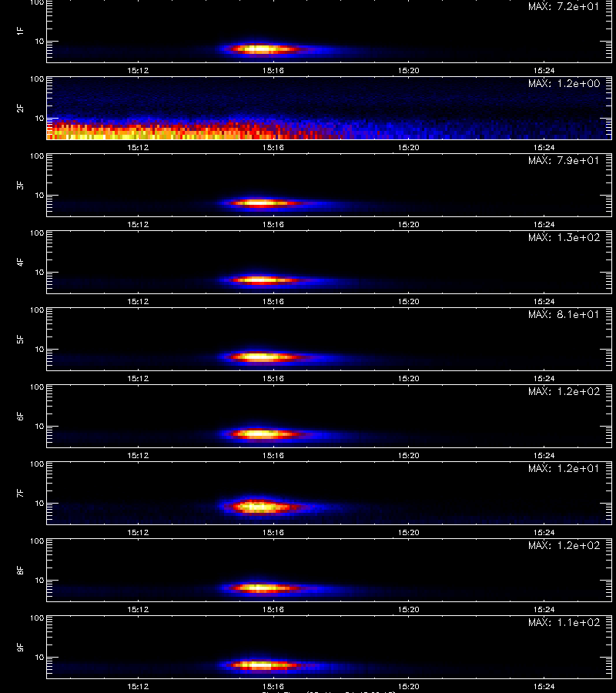Click the '100' y-axis label of panel 6F
Viewport: 616px width, 693px height.
(x=37, y=387)
